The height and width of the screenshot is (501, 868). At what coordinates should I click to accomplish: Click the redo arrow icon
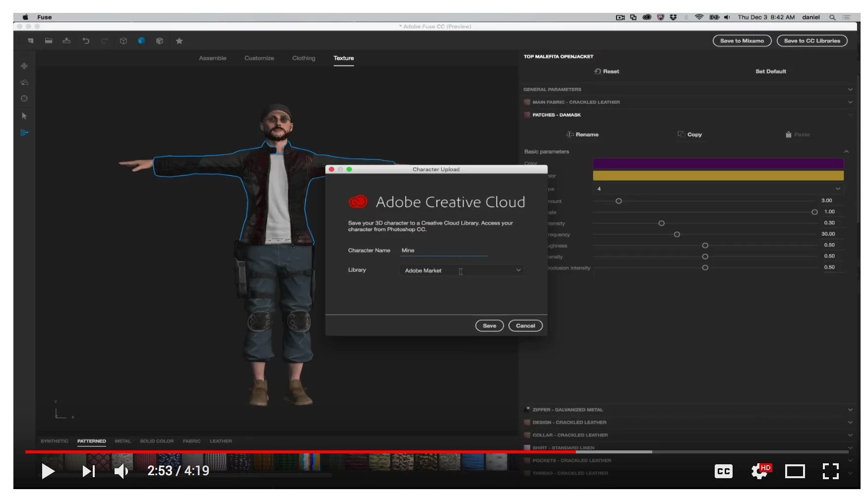[x=104, y=41]
